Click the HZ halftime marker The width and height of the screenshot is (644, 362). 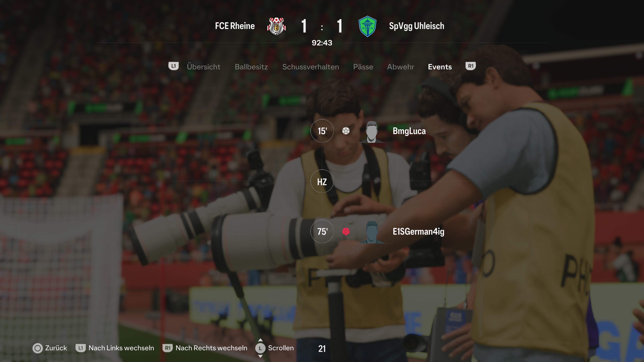pyautogui.click(x=322, y=181)
